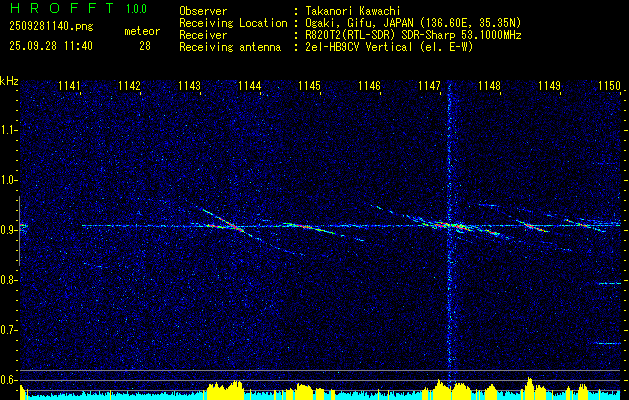Select the 1149 time axis marker
The image size is (629, 400).
click(x=549, y=86)
